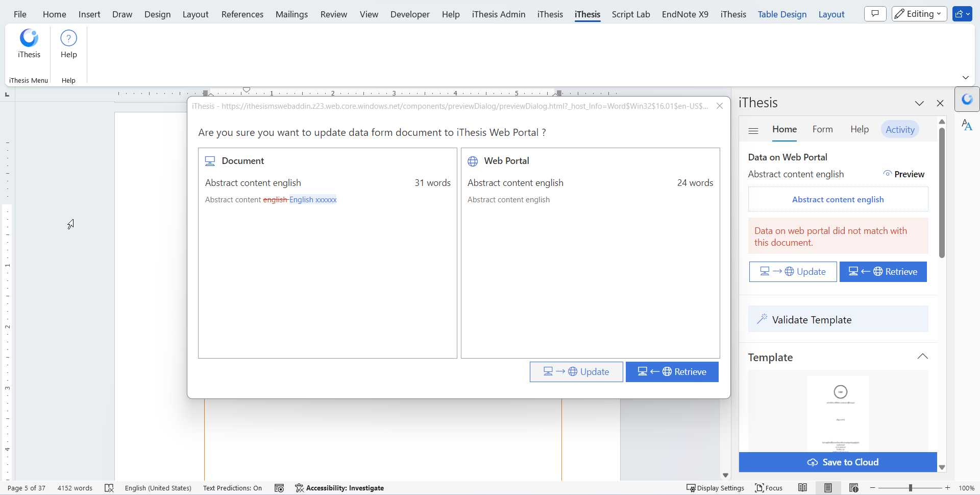
Task: Switch to the Review ribbon tab
Action: [334, 14]
